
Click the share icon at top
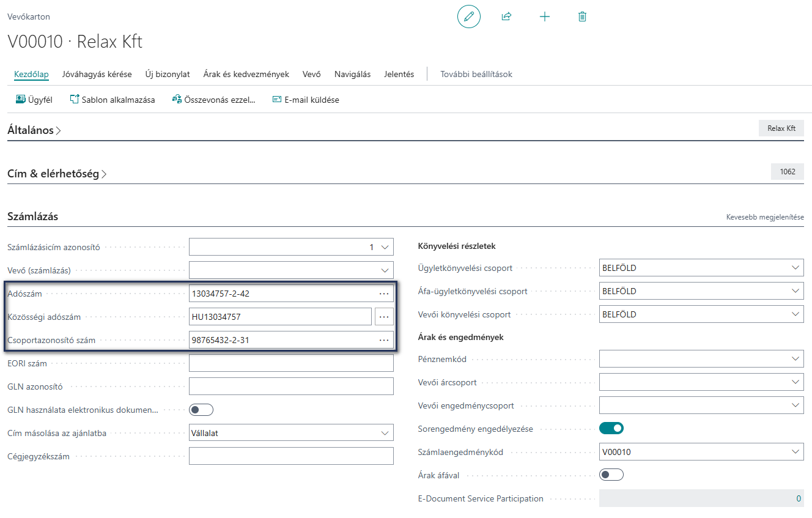tap(506, 17)
